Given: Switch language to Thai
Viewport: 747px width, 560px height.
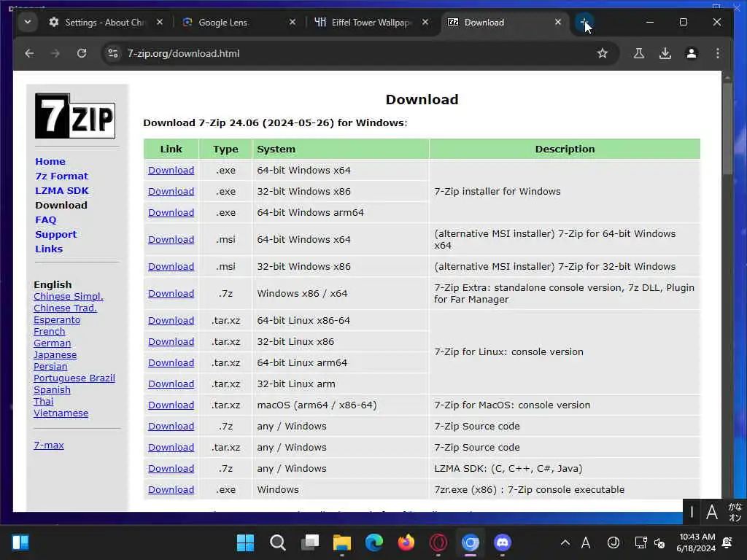Looking at the screenshot, I should click(x=43, y=402).
